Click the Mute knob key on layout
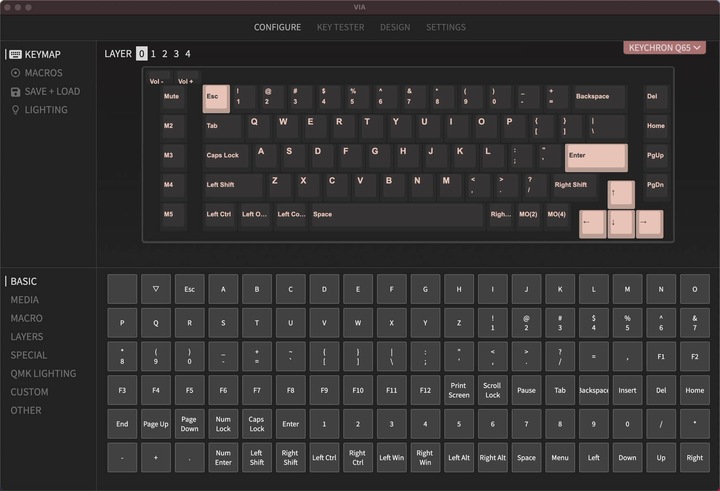The image size is (720, 491). [x=173, y=98]
